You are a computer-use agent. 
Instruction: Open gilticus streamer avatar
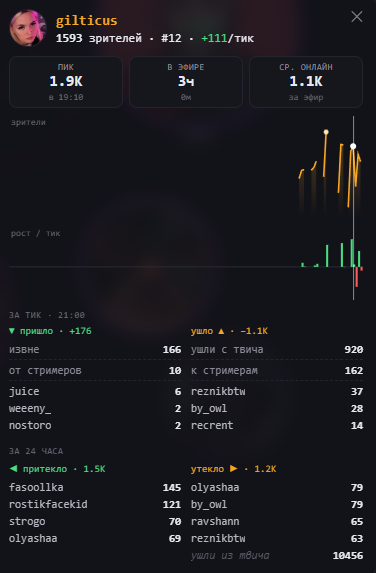click(28, 28)
